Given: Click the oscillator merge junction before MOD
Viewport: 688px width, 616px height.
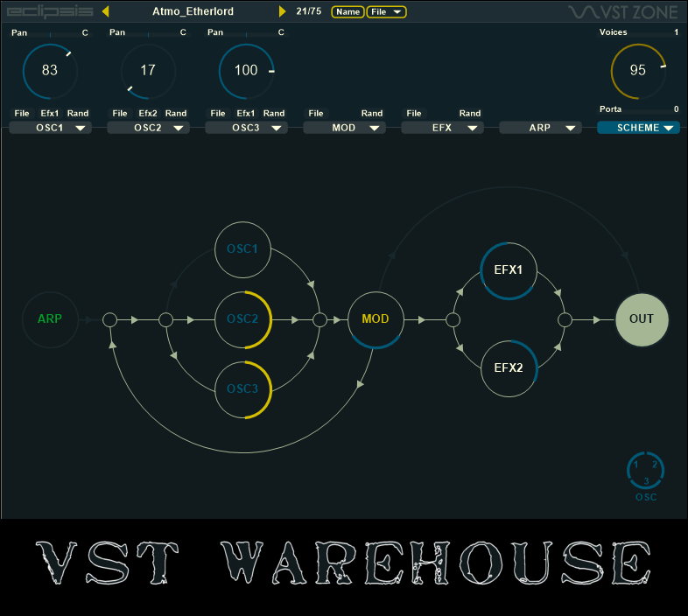Looking at the screenshot, I should [319, 320].
